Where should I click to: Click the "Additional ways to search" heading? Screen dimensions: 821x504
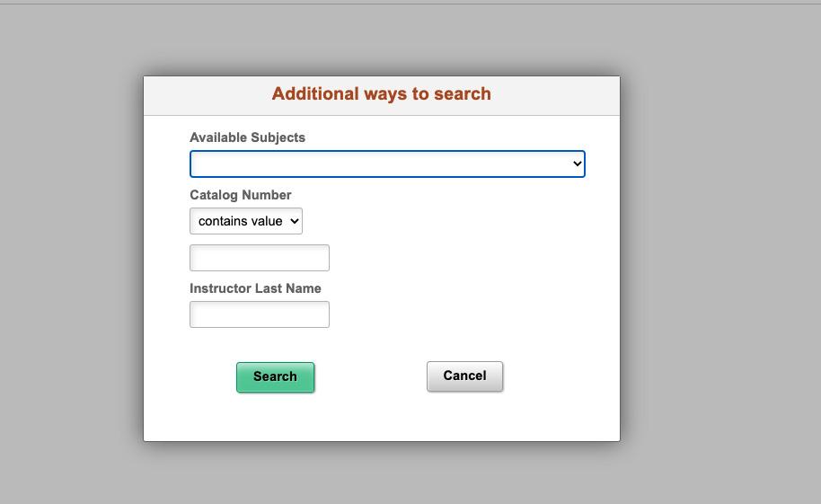pyautogui.click(x=381, y=93)
